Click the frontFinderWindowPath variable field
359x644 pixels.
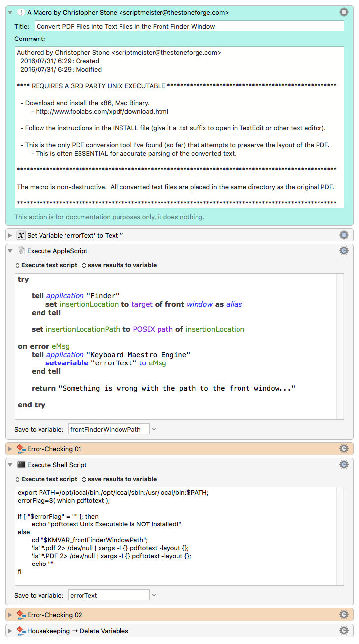pos(108,429)
